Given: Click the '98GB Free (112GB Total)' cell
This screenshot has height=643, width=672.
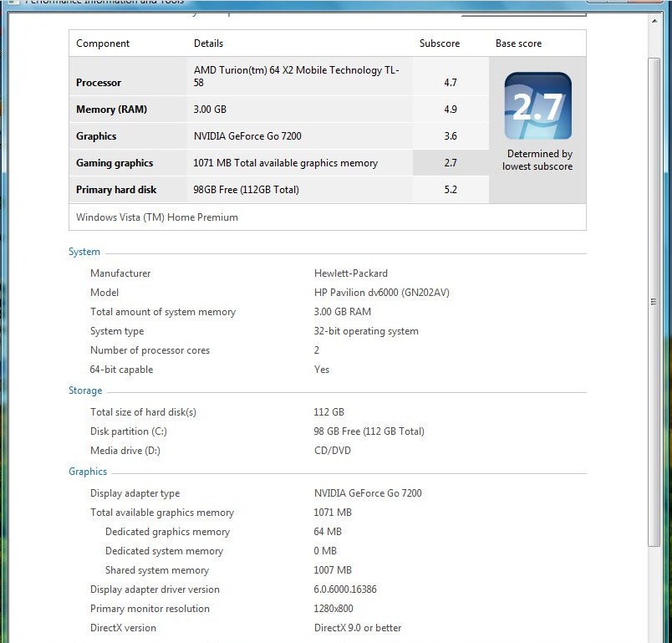Looking at the screenshot, I should coord(246,190).
